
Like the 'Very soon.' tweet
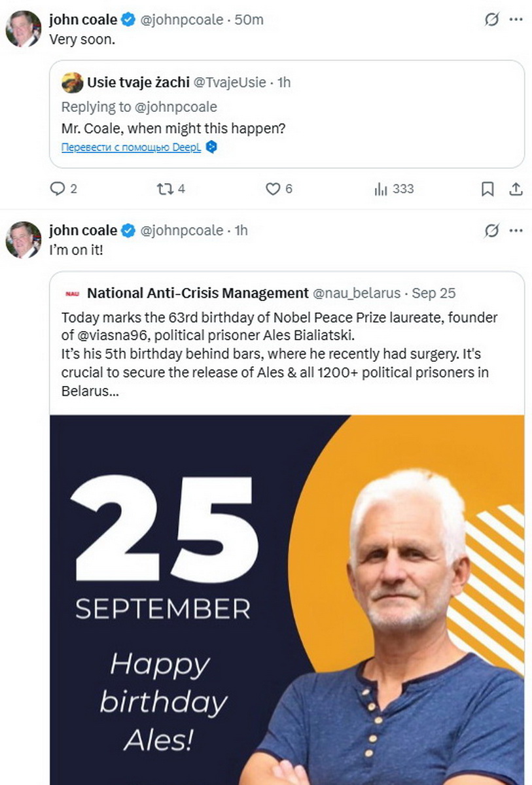point(272,189)
